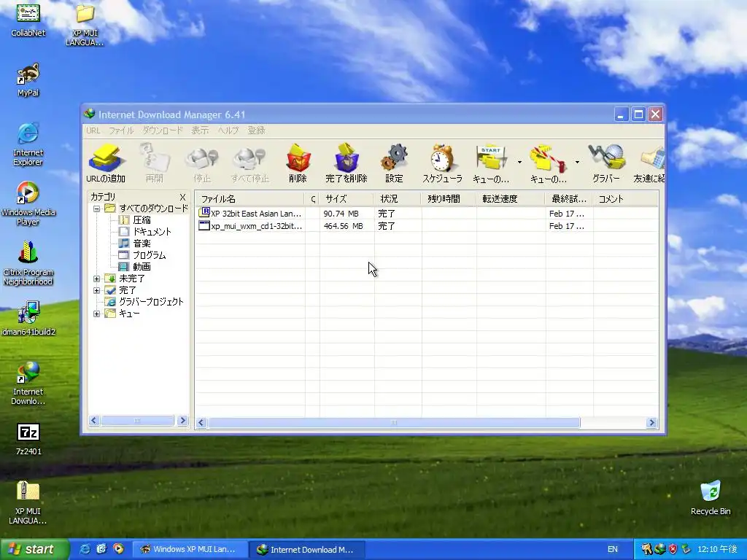This screenshot has width=747, height=560.
Task: Select グラバープロジェクト tree item
Action: 151,302
